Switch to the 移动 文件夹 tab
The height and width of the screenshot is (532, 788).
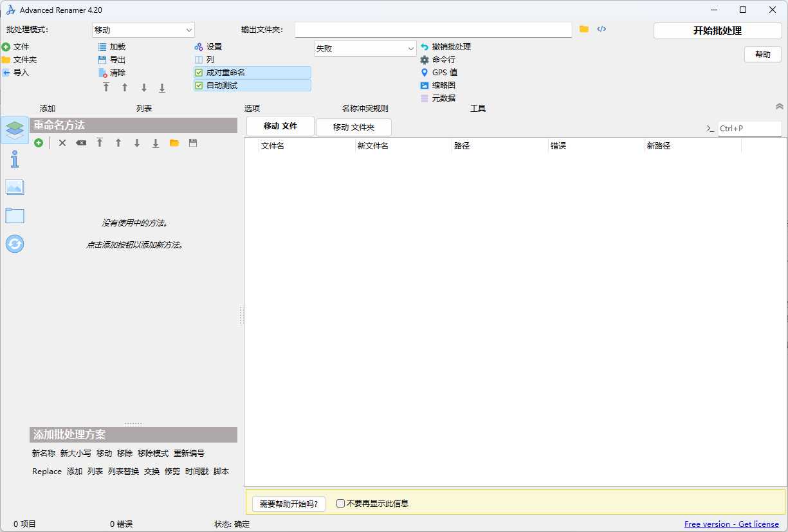353,126
